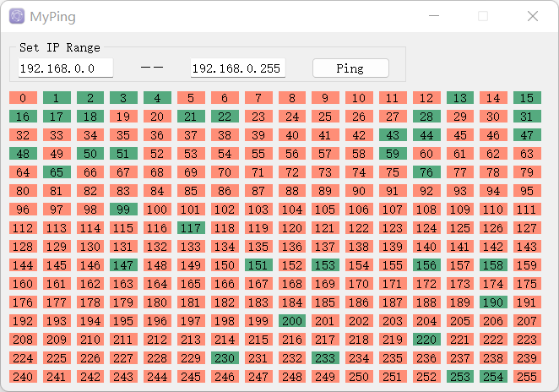
Task: Select the red host cell 166
Action: [x=225, y=284]
